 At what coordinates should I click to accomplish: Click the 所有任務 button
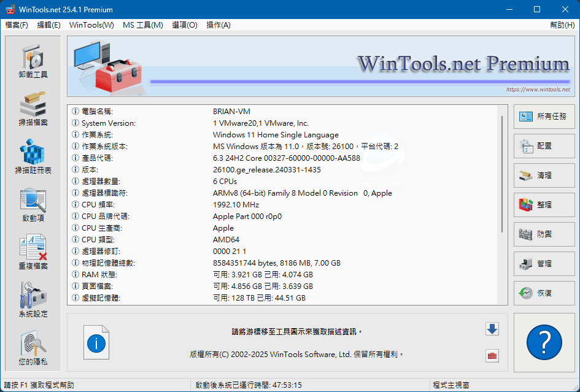544,117
